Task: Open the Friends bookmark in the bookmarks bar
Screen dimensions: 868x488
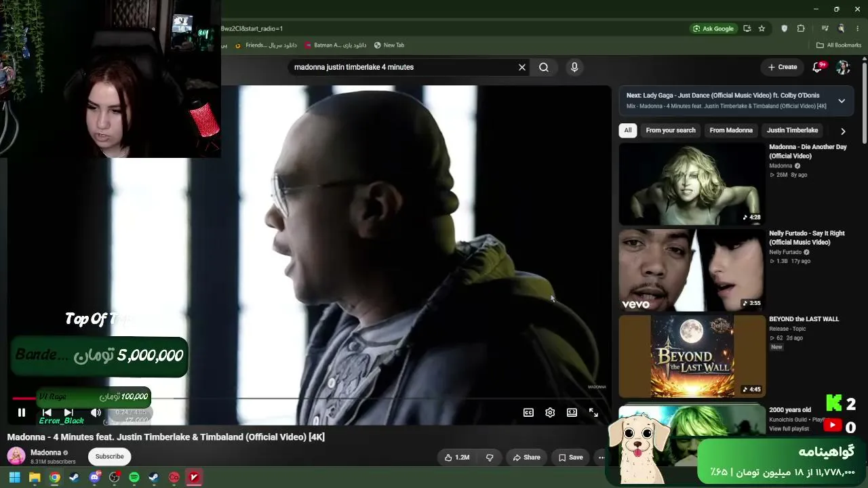Action: [266, 45]
